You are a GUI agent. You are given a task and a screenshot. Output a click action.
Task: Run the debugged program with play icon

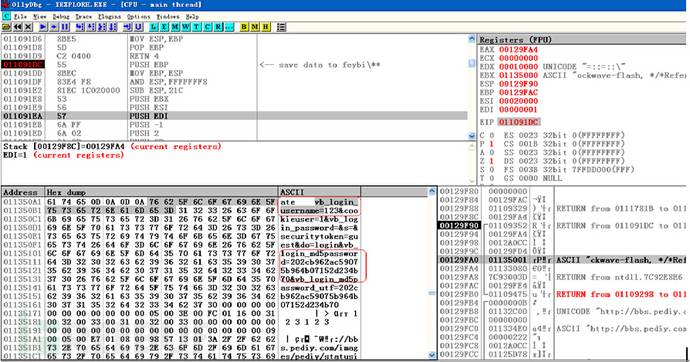[x=43, y=27]
